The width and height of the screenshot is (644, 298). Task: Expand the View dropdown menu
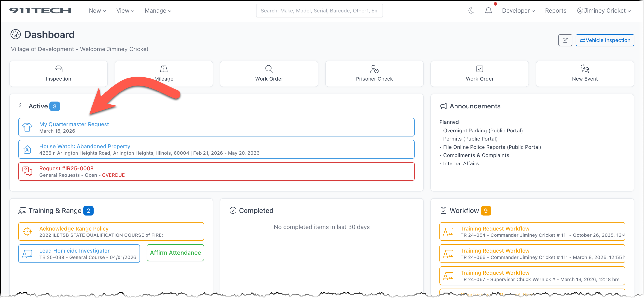125,11
